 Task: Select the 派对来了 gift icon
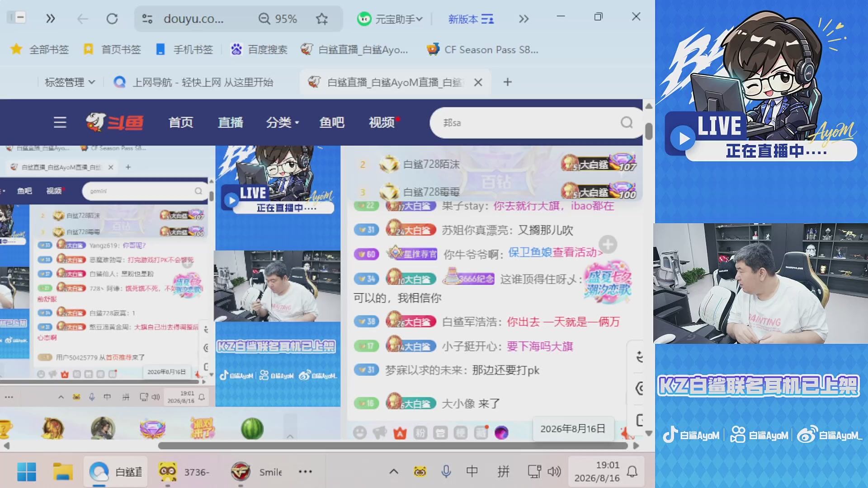click(x=203, y=428)
